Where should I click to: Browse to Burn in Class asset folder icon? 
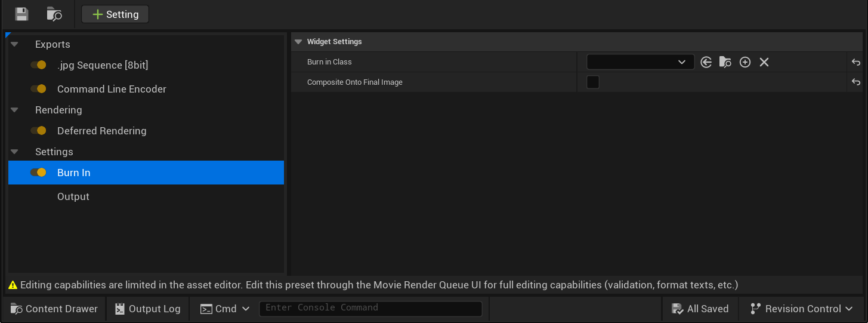pyautogui.click(x=725, y=62)
